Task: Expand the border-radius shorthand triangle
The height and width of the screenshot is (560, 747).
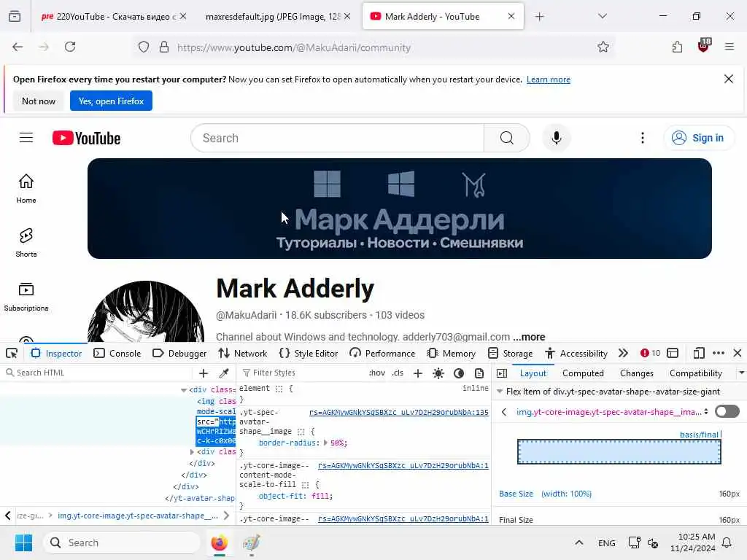Action: [x=326, y=443]
